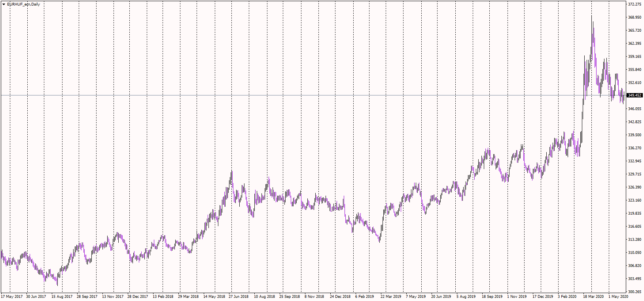This screenshot has width=644, height=301.
Task: Click the EURHUF_ecn,Daily chart title
Action: coord(23,4)
